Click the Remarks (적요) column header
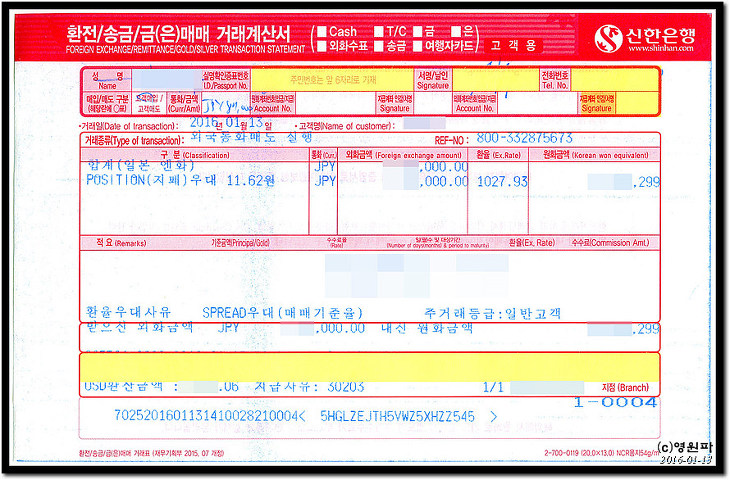730x480 pixels. point(107,242)
